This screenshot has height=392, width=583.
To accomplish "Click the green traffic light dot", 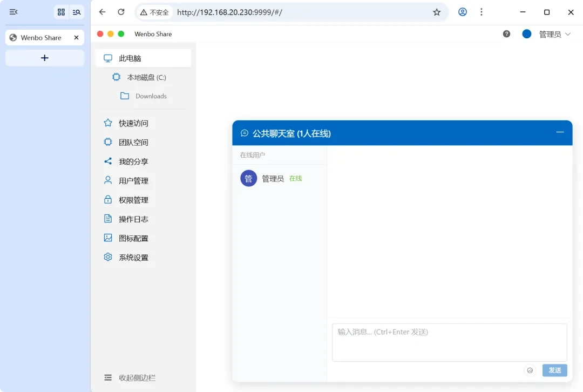I will tap(121, 34).
